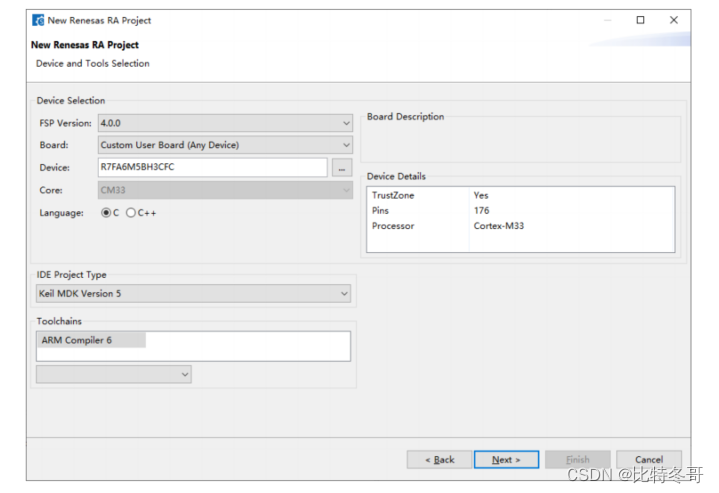The image size is (719, 493).
Task: Close the New Renesas RA Project dialog
Action: coord(674,20)
